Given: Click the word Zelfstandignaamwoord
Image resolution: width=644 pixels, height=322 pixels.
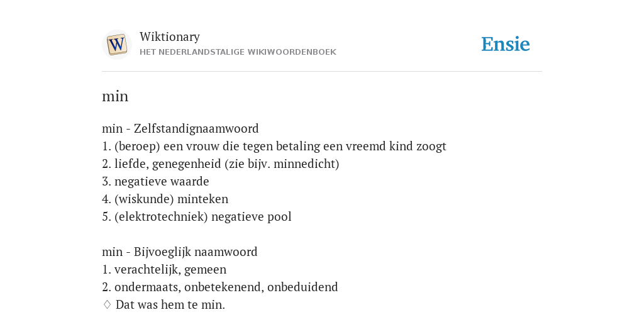Looking at the screenshot, I should [x=196, y=128].
